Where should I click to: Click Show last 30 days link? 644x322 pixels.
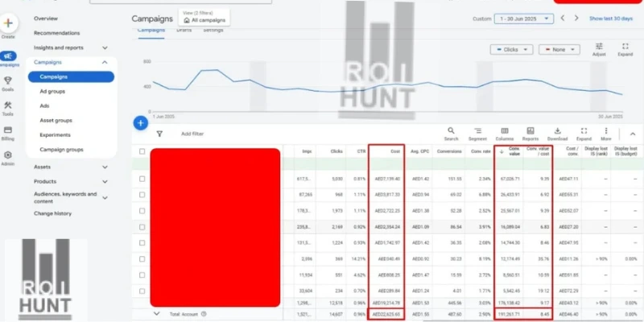pos(611,19)
